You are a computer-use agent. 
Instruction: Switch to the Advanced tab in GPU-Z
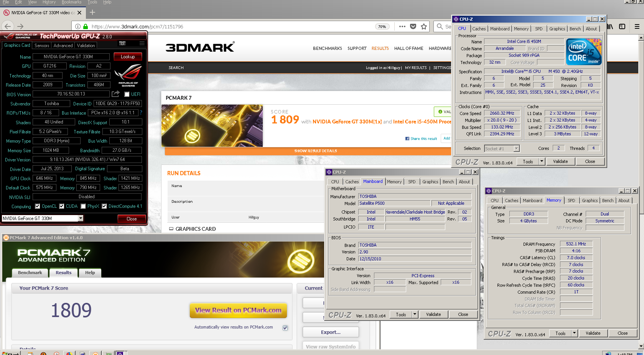pyautogui.click(x=63, y=45)
